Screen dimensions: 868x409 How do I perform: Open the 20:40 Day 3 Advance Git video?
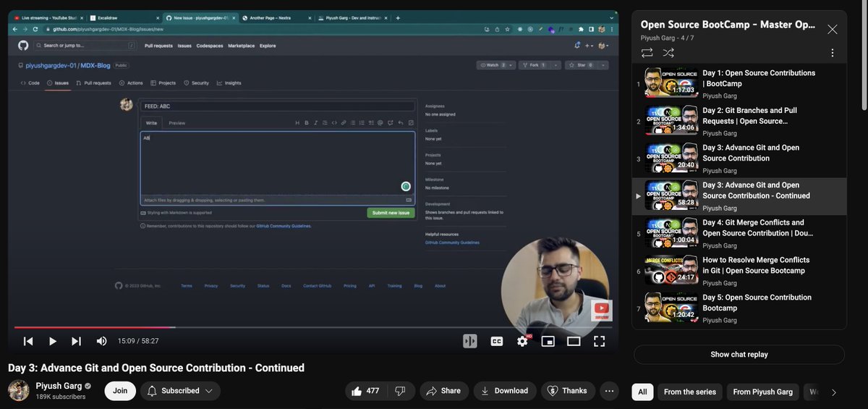[x=739, y=159]
